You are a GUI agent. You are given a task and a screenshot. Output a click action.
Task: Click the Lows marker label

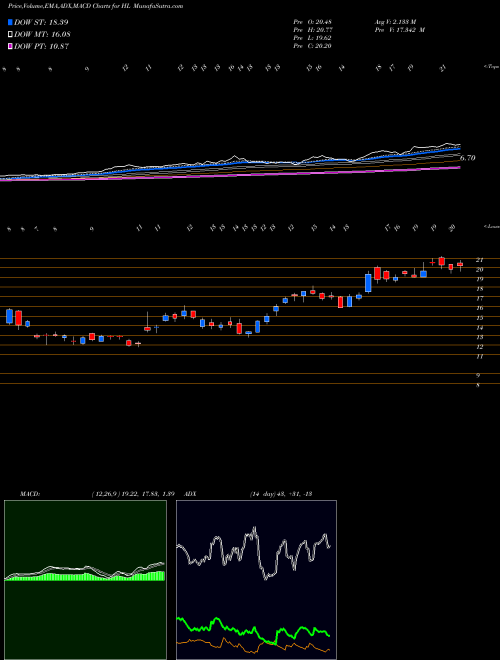click(491, 226)
